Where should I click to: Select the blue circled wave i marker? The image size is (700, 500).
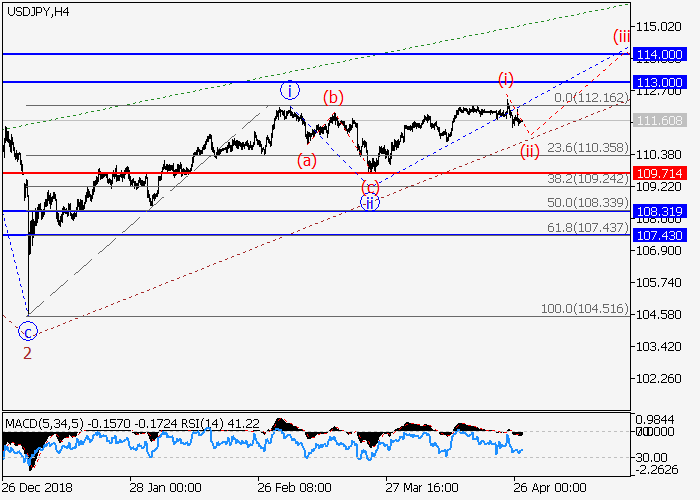[x=289, y=90]
